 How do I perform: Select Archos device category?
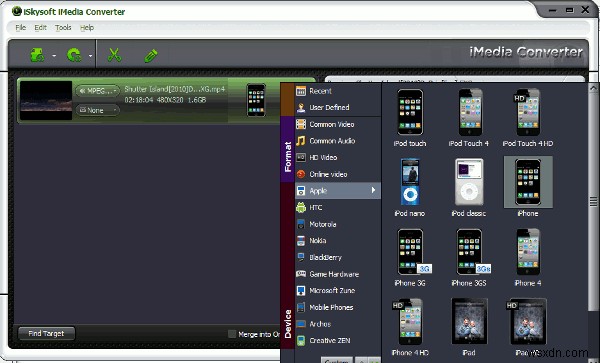tap(338, 324)
